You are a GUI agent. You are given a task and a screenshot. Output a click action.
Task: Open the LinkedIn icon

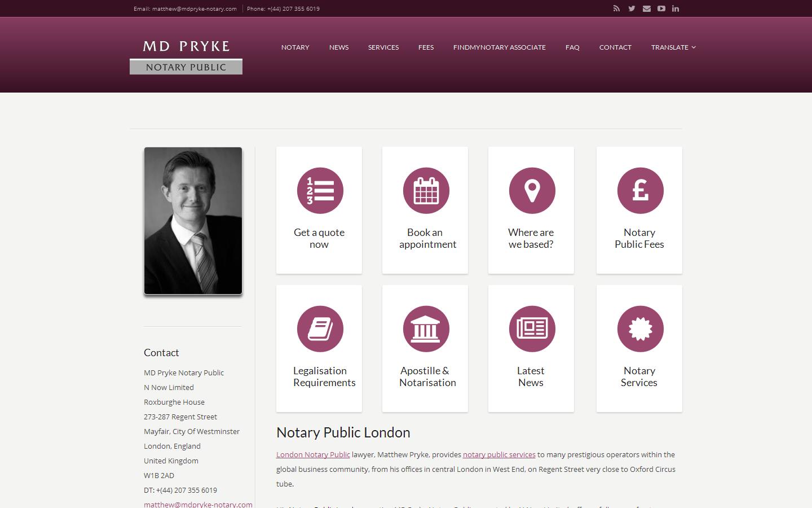(675, 8)
